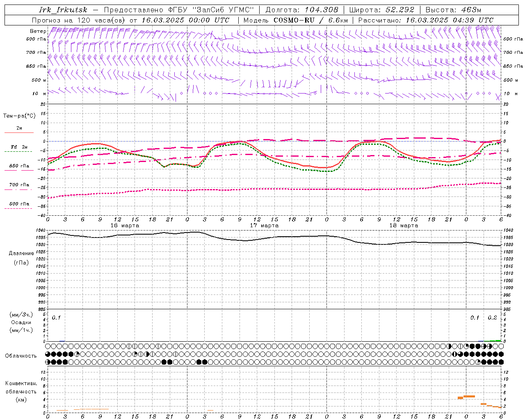The image size is (525, 420).
Task: Click the station name "Irk_Irkutsk" in header
Action: [x=63, y=10]
